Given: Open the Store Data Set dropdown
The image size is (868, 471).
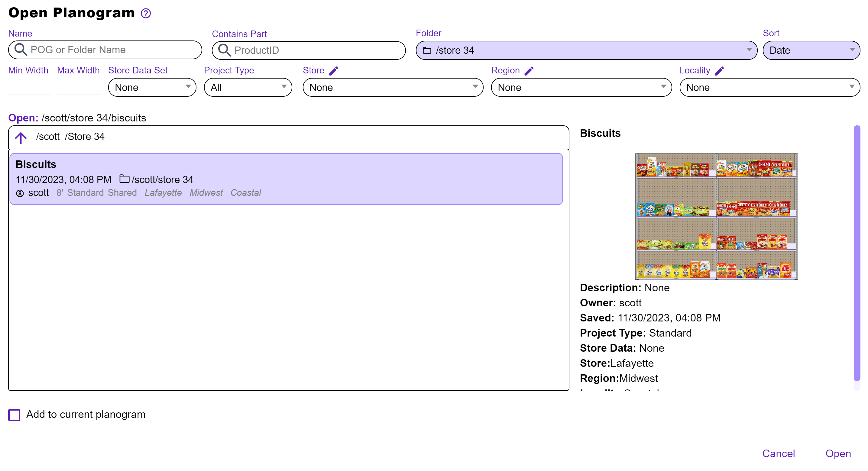Looking at the screenshot, I should [152, 88].
